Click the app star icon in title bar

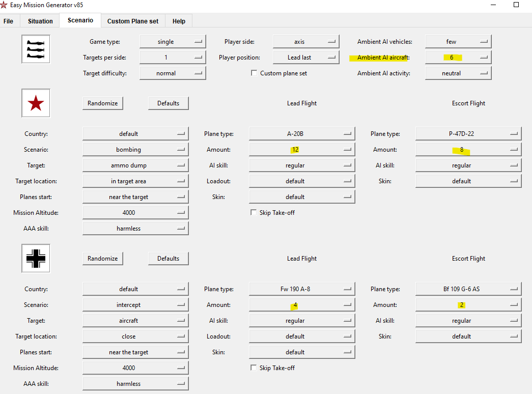4,5
